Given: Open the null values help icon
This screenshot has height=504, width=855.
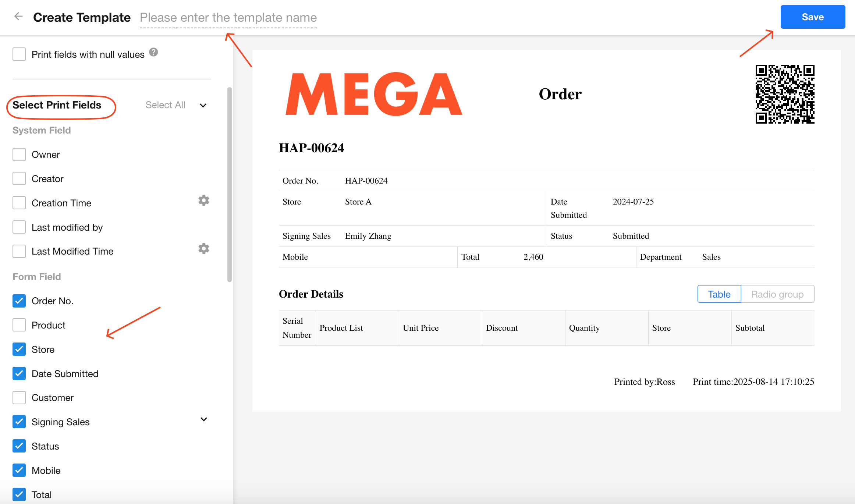Looking at the screenshot, I should coord(153,53).
